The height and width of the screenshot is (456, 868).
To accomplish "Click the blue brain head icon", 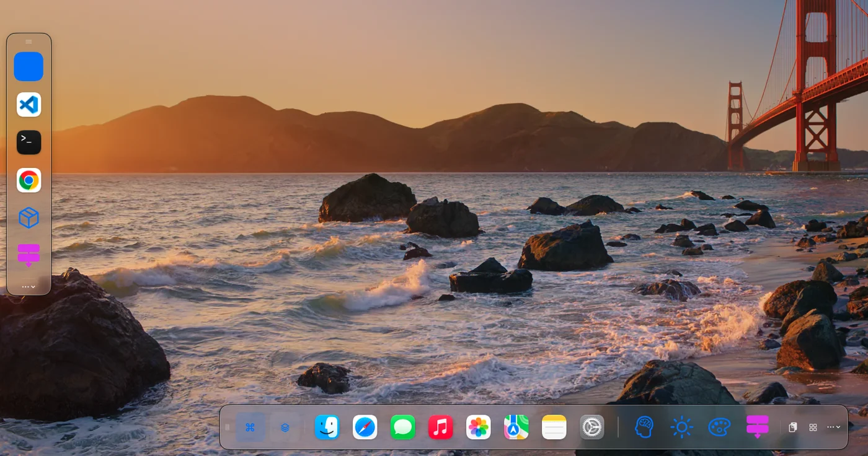I will (x=644, y=427).
